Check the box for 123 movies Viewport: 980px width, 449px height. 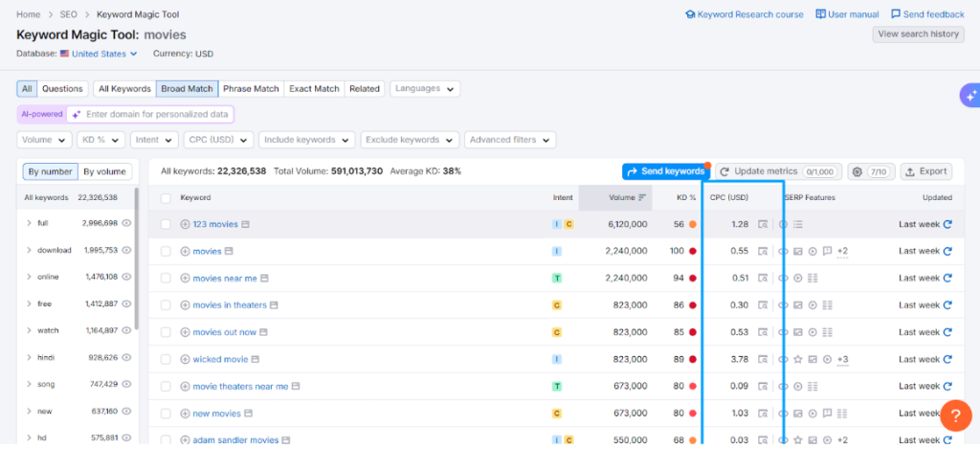point(166,224)
